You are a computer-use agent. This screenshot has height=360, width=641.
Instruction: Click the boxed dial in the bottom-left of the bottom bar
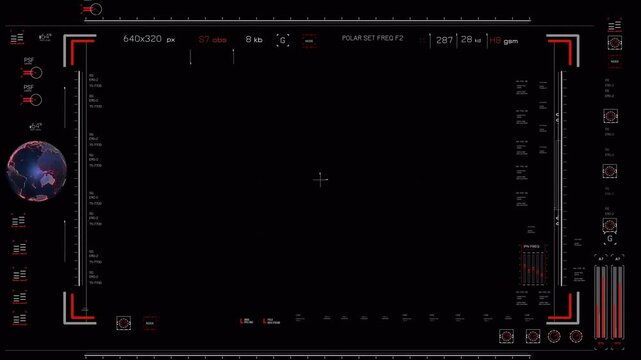coord(123,323)
